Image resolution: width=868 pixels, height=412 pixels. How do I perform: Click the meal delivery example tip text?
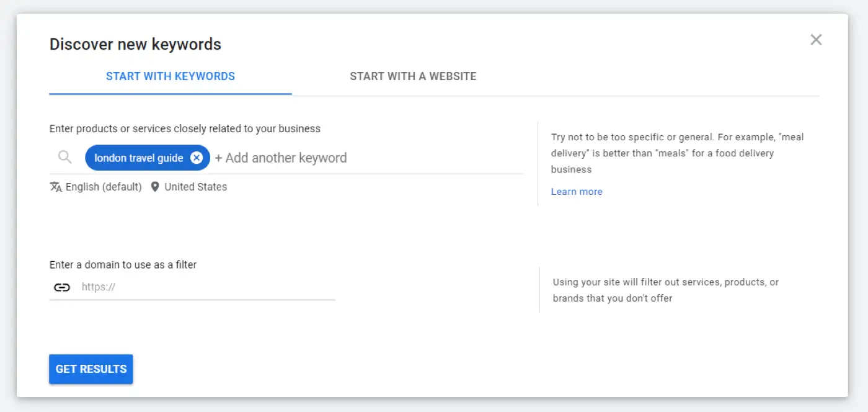point(677,153)
